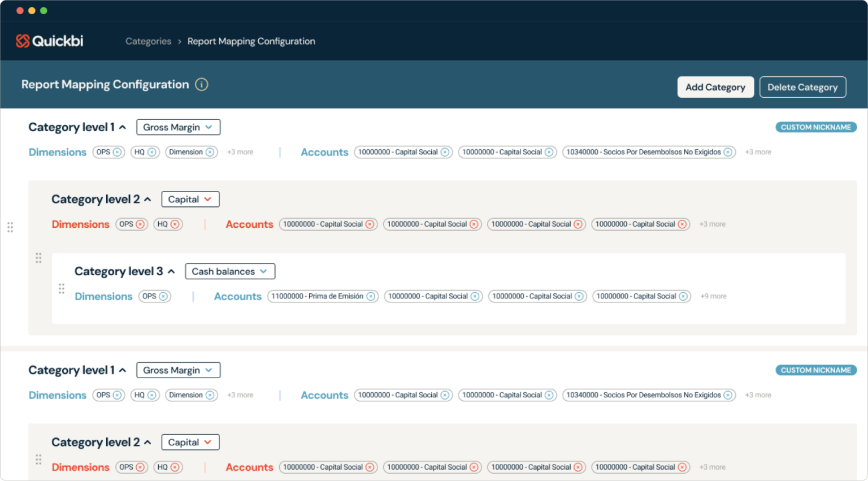Remove the OPS chip under Cash balances

pos(163,296)
